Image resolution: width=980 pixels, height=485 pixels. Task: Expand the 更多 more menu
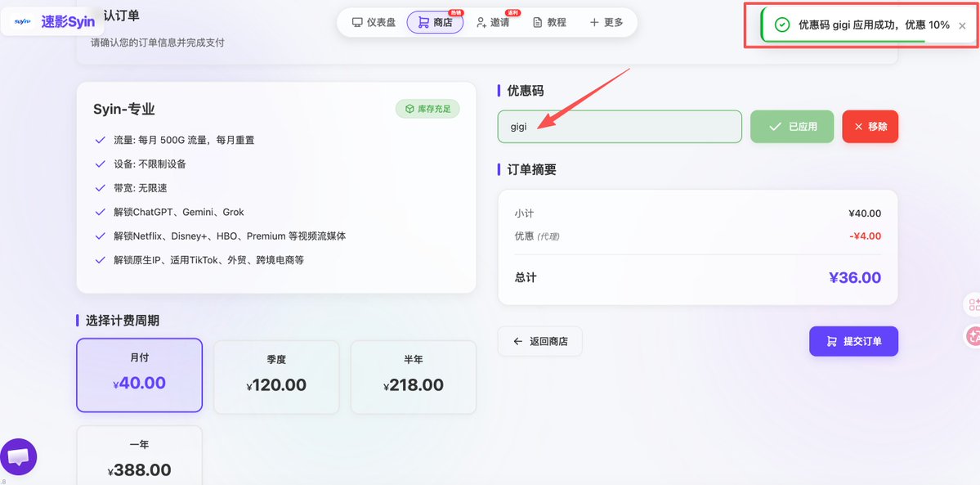(x=606, y=23)
